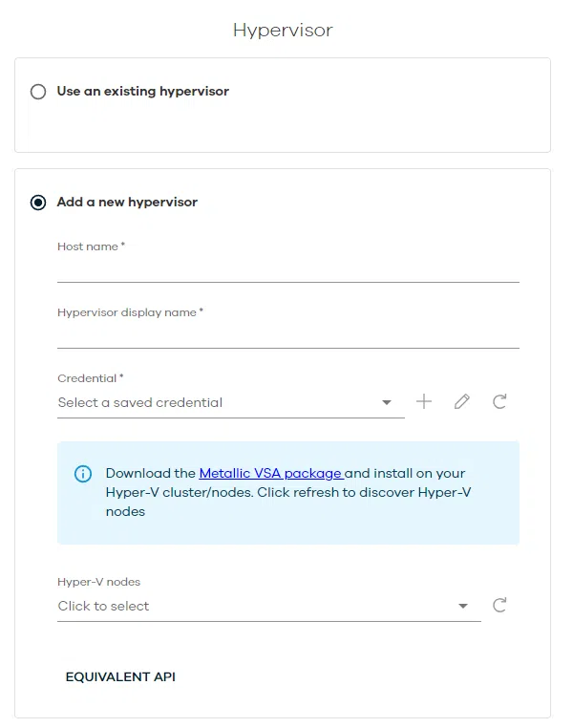
Task: Expand the Credential dropdown arrow
Action: (387, 403)
